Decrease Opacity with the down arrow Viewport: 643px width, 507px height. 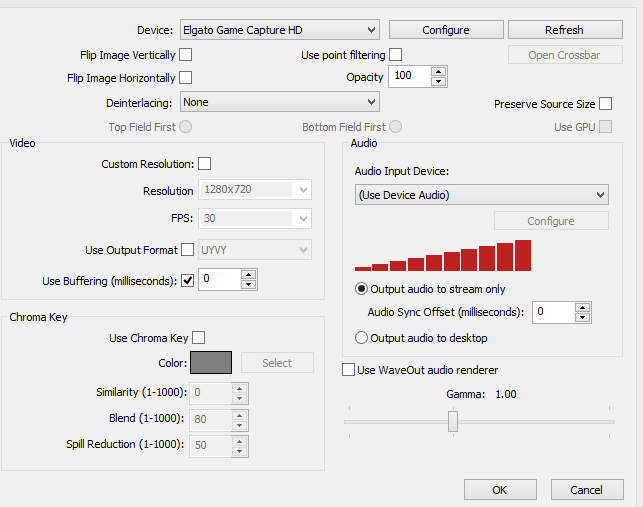tap(438, 81)
